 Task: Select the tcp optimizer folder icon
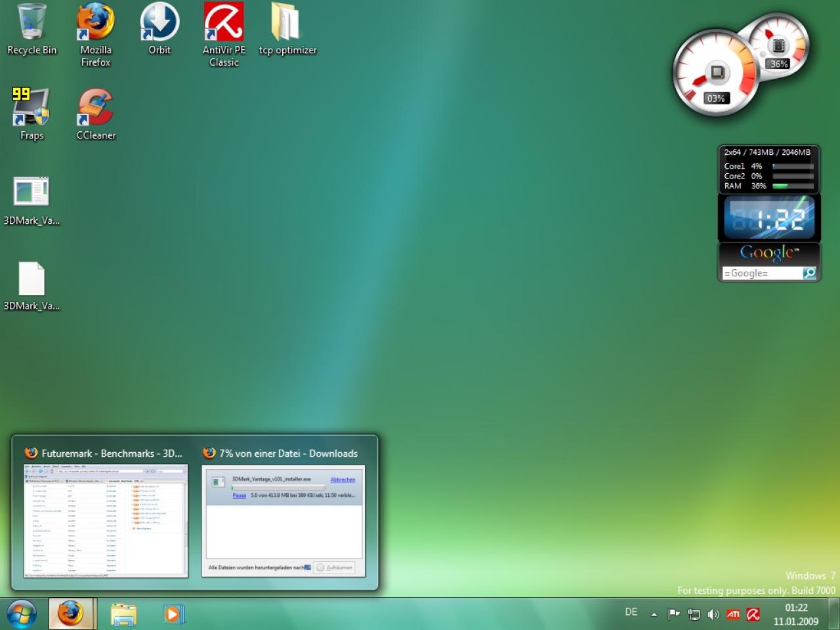(287, 30)
